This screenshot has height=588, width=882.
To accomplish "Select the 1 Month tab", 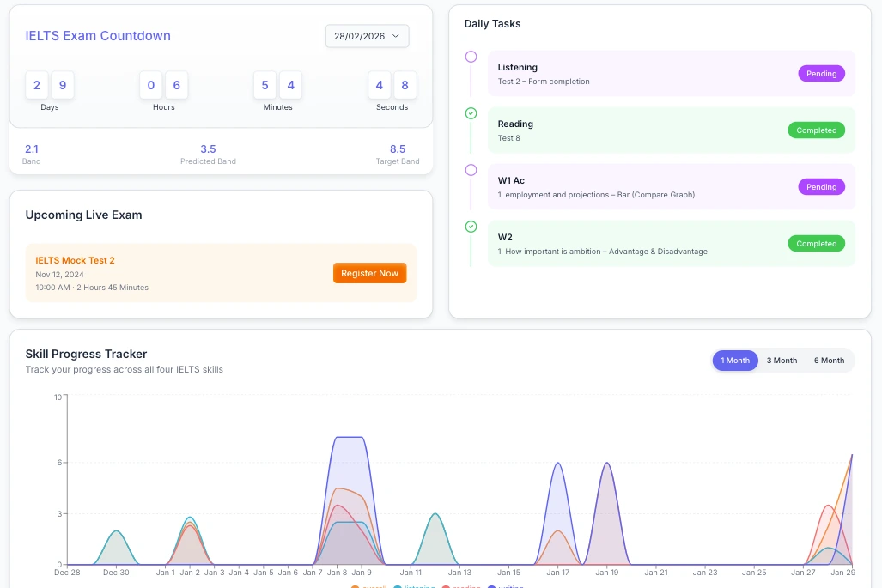I will 735,361.
